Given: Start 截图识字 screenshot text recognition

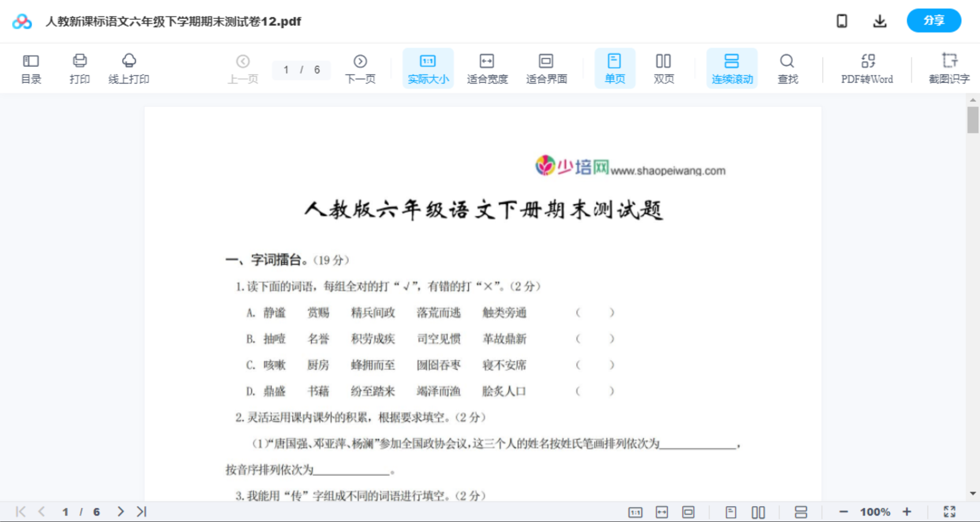Looking at the screenshot, I should tap(949, 68).
